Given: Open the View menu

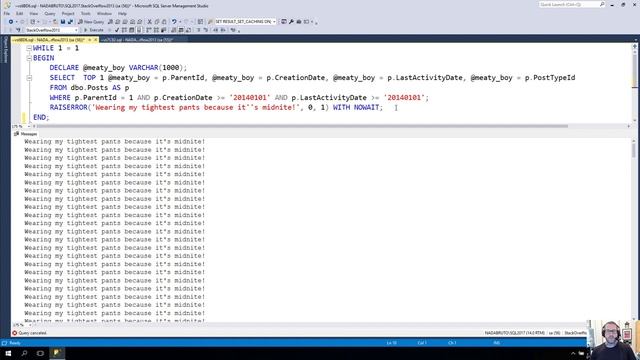Looking at the screenshot, I should coord(33,13).
